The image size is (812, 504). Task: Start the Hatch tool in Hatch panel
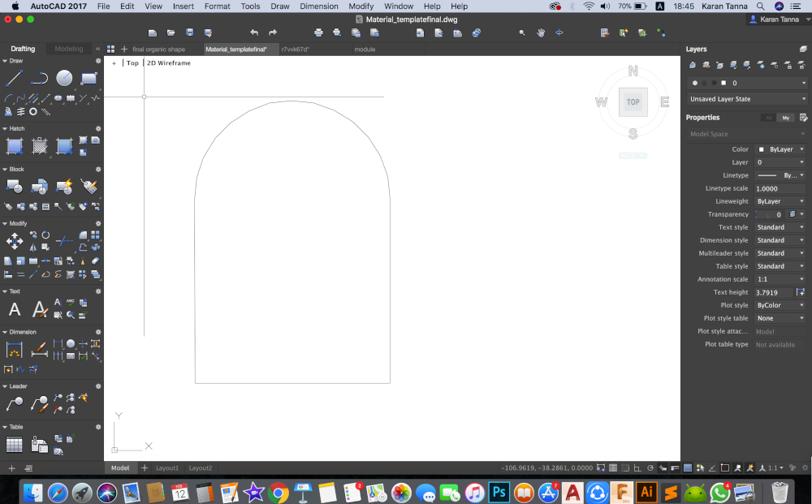pyautogui.click(x=15, y=146)
